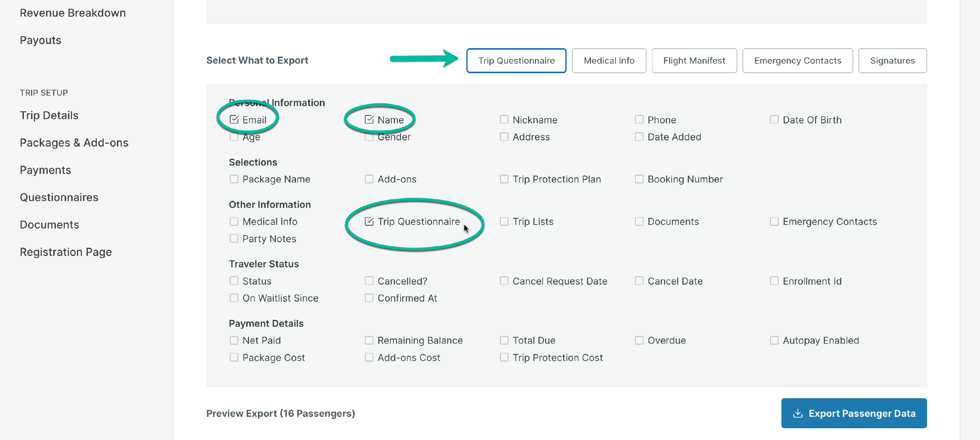The width and height of the screenshot is (980, 440).
Task: Uncheck the Trip Questionnaire checkbox
Action: [x=368, y=221]
